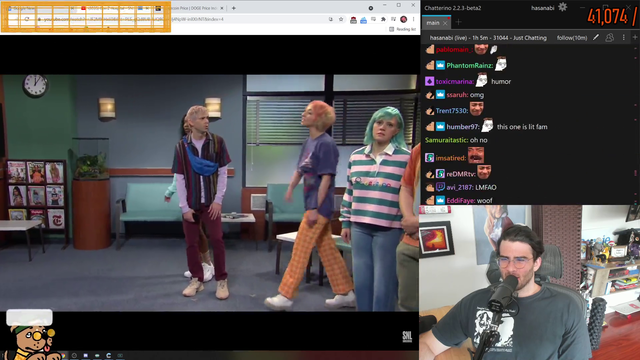Bookmark page with star icon
Viewport: 640px width, 360px height.
(x=341, y=19)
